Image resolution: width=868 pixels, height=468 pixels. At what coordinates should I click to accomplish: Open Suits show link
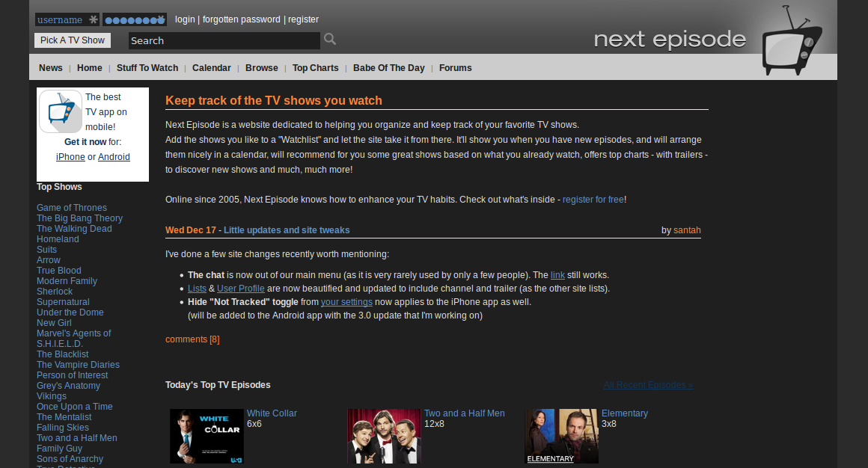click(x=46, y=250)
